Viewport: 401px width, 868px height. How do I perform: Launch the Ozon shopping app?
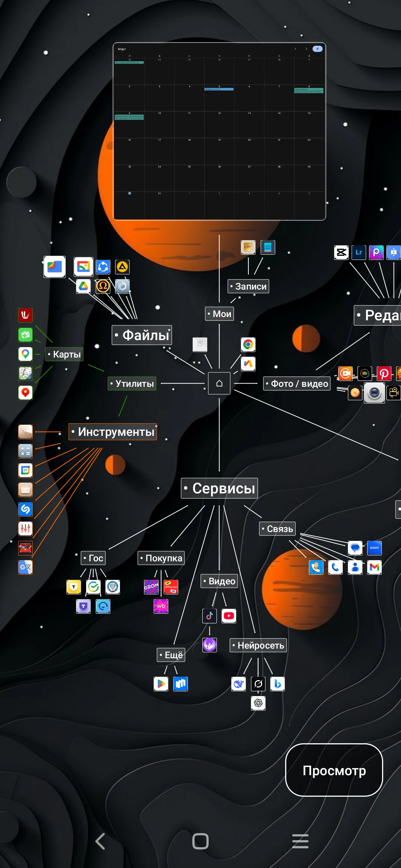pos(151,587)
